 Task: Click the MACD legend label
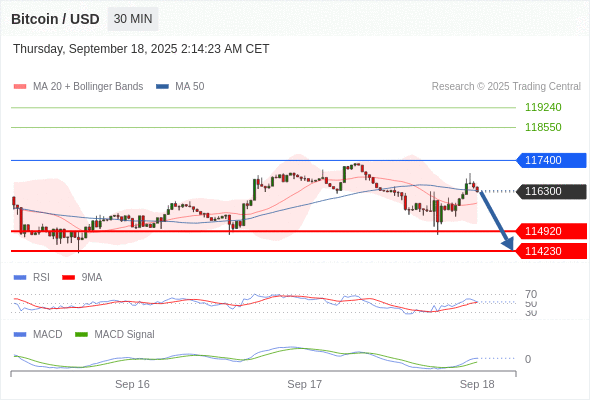click(48, 335)
